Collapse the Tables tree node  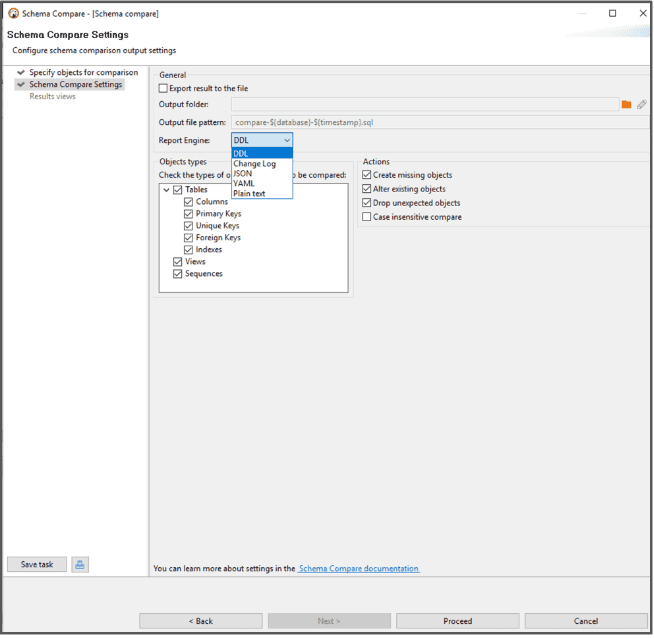(x=166, y=190)
